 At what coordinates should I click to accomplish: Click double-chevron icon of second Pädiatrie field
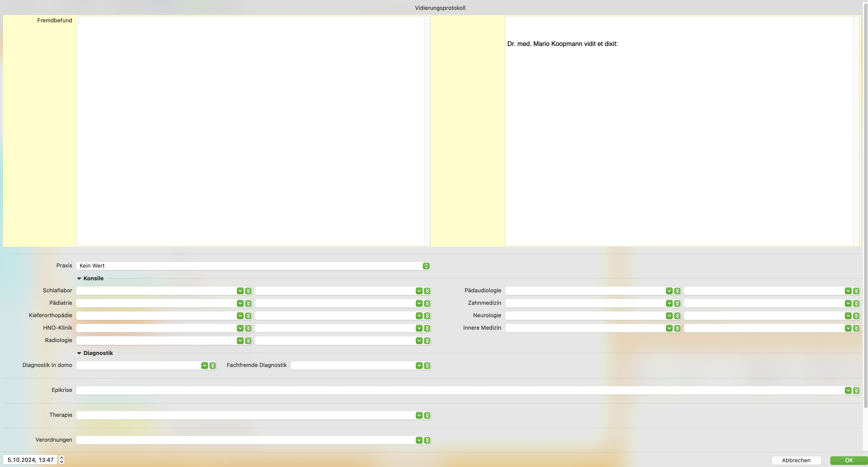pyautogui.click(x=427, y=303)
